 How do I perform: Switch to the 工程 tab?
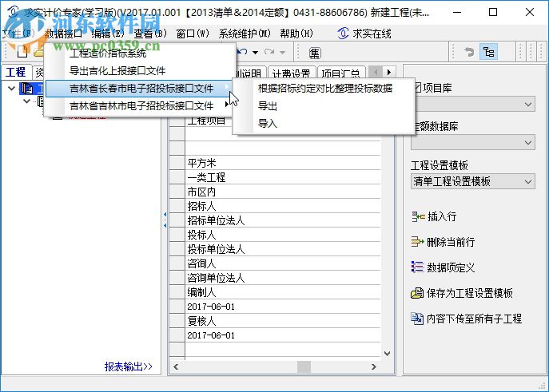[x=16, y=72]
